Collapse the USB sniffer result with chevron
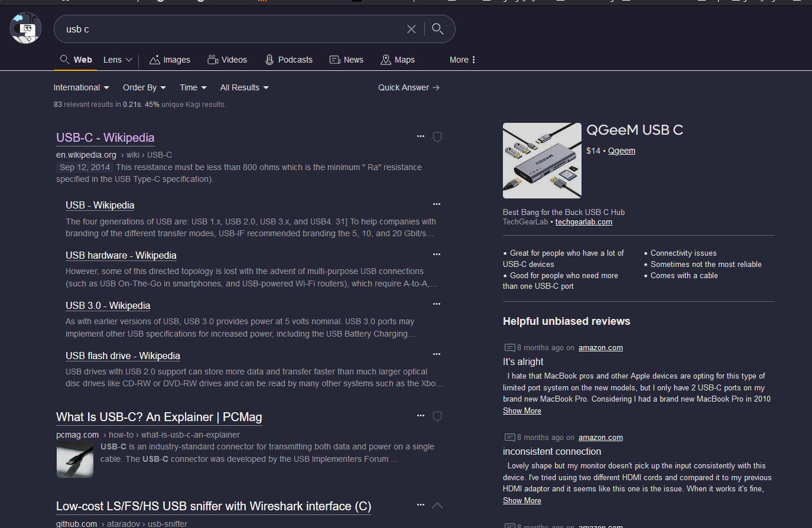Screen dimensions: 812x528 (x=437, y=506)
